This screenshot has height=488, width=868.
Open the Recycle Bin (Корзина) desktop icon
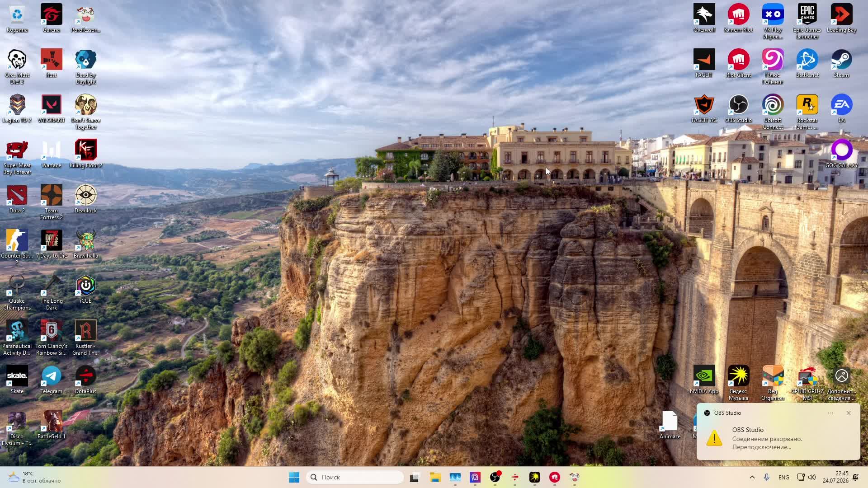click(17, 19)
